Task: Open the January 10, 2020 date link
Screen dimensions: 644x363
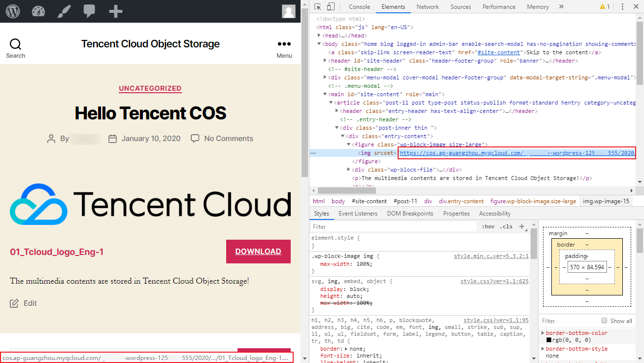Action: coord(151,139)
